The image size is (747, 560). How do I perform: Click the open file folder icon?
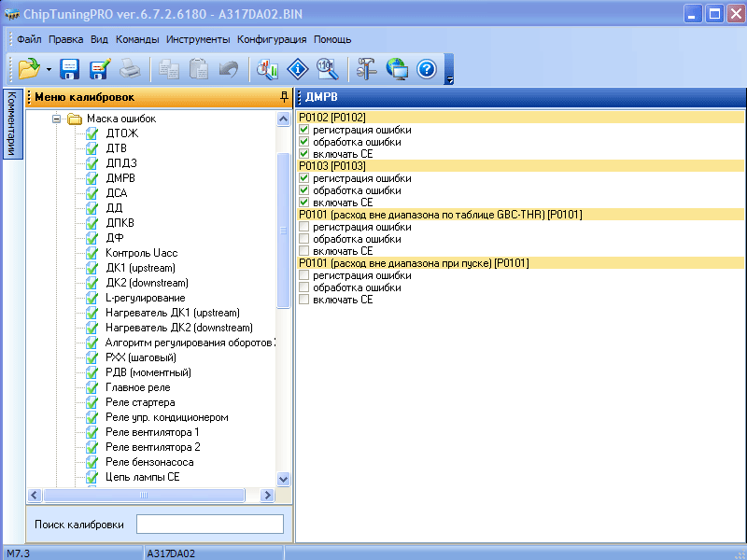coord(29,68)
